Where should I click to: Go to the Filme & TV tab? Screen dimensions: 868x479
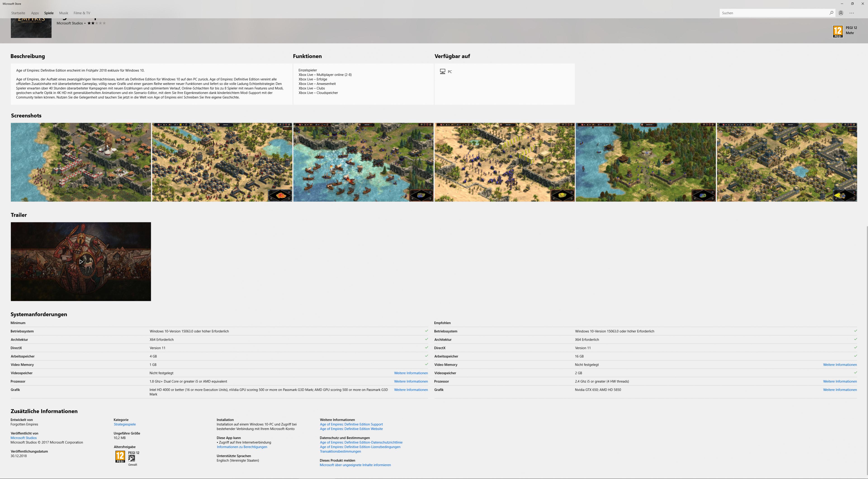(82, 13)
